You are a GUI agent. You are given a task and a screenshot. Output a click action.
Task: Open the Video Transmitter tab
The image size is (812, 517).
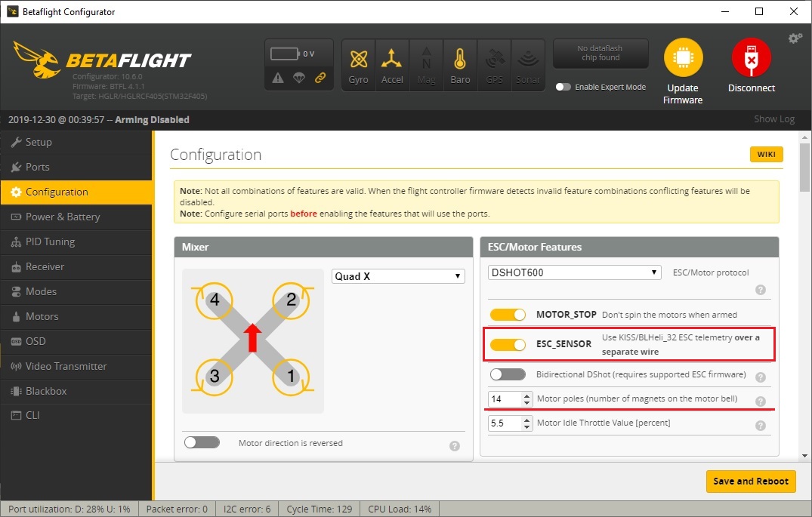pos(76,366)
